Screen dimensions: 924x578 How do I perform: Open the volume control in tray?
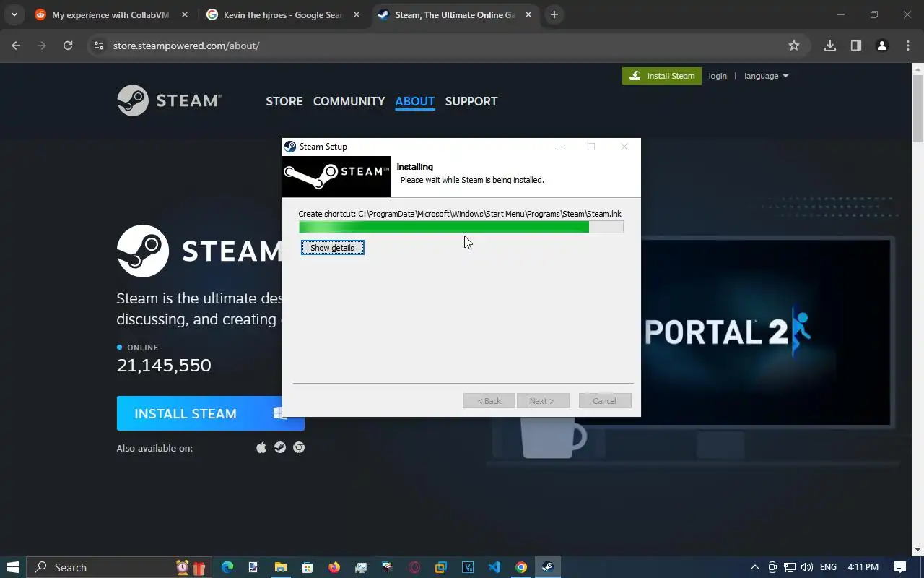click(807, 567)
